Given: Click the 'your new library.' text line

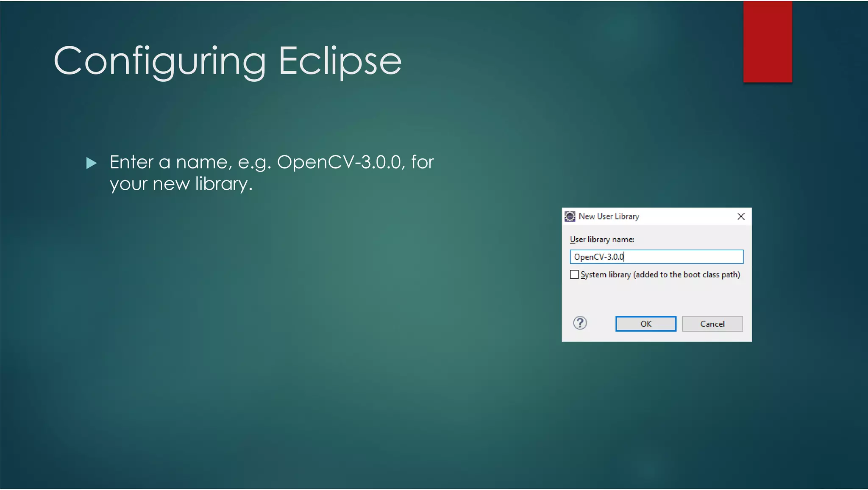Looking at the screenshot, I should tap(181, 184).
